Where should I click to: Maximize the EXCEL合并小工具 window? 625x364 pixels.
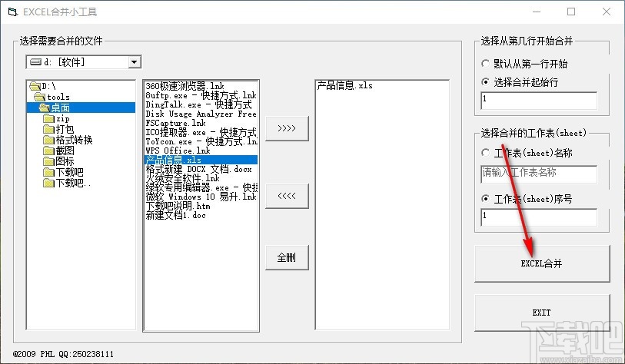pos(571,12)
